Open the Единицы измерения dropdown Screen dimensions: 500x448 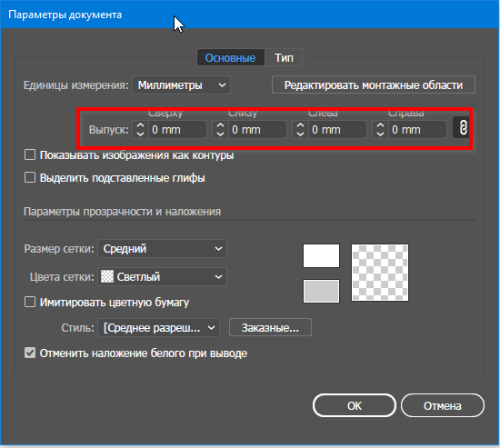coord(181,85)
